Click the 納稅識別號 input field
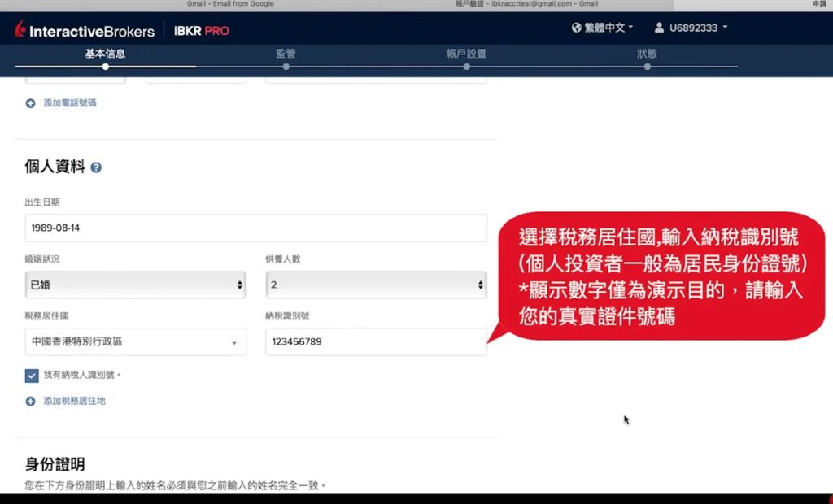 [x=376, y=342]
